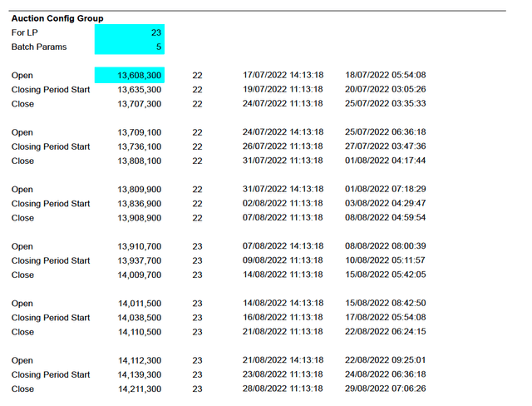Click the 'For LP' label
This screenshot has width=532, height=406.
click(24, 32)
